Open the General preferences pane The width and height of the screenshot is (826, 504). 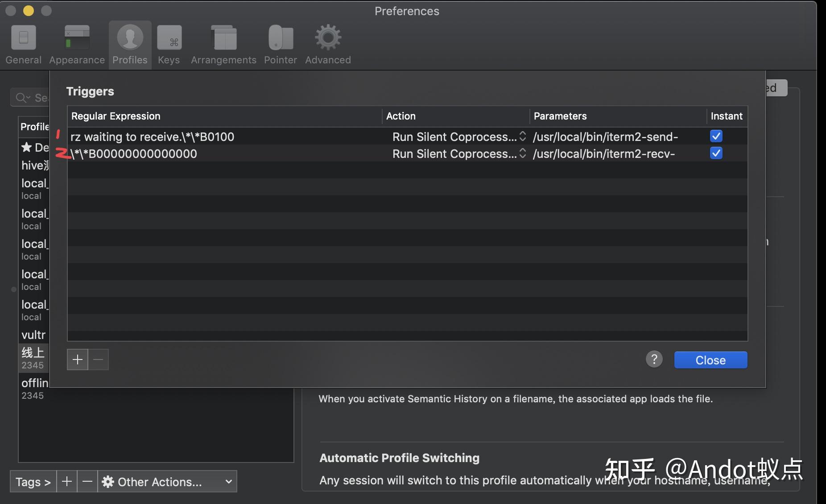point(23,45)
